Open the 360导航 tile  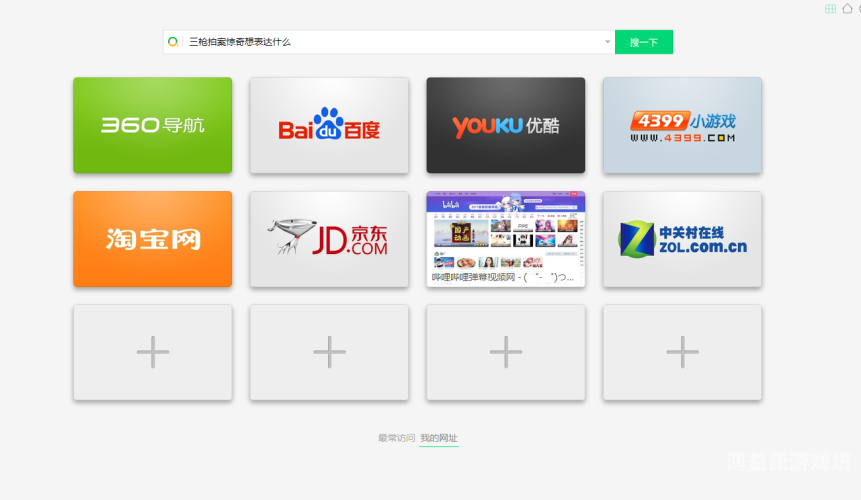(x=153, y=125)
